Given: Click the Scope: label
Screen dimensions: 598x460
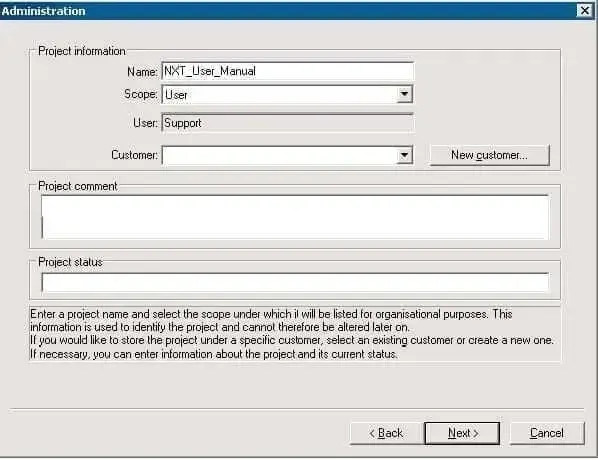Looking at the screenshot, I should pos(141,94).
